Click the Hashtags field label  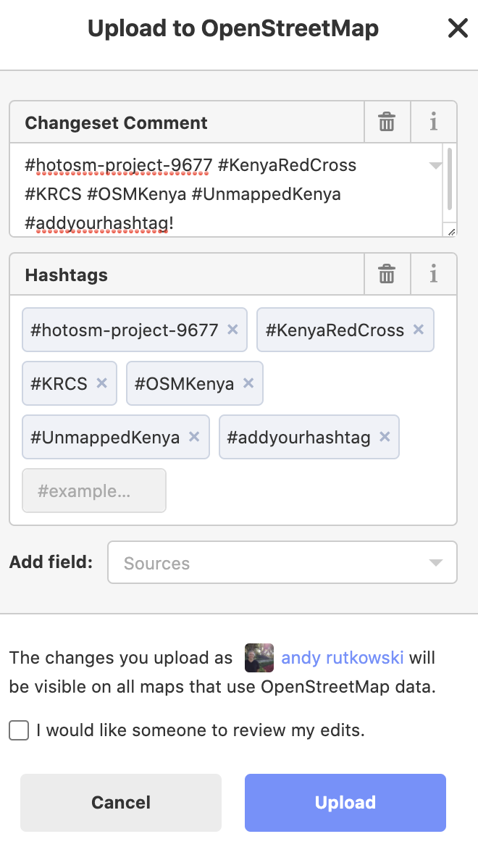coord(67,275)
